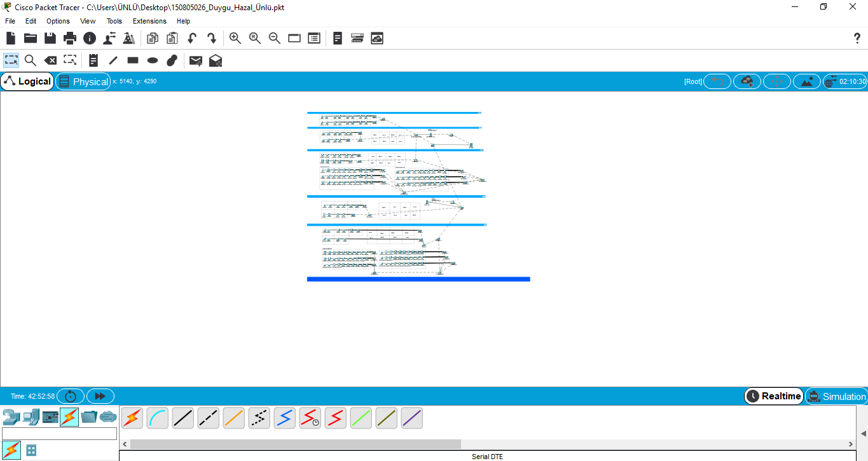Switch to Simulation mode
Viewport: 868px width, 461px height.
pos(836,396)
